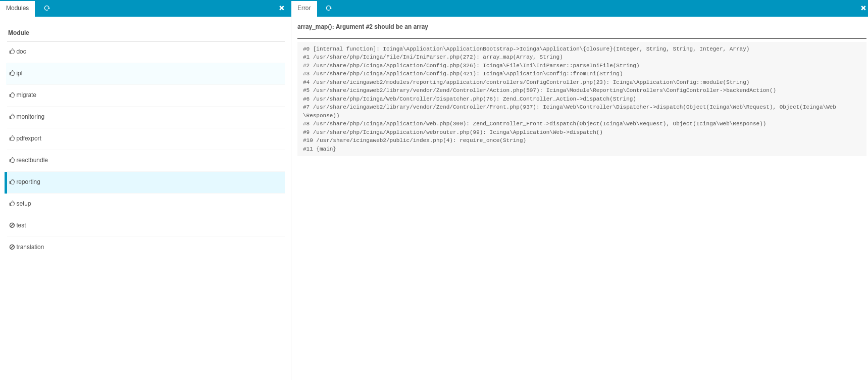This screenshot has width=868, height=380.
Task: Click the array_map() error message heading
Action: (363, 27)
